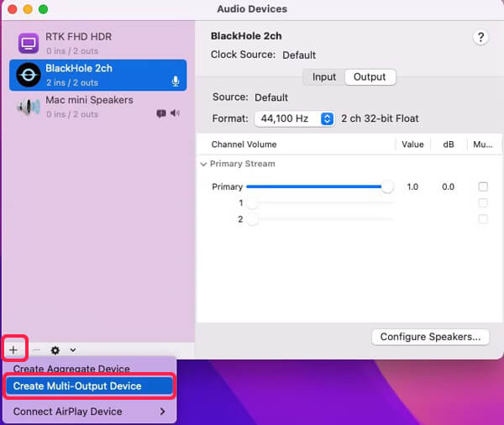
Task: Expand the chevron beside the gear
Action: coord(73,349)
